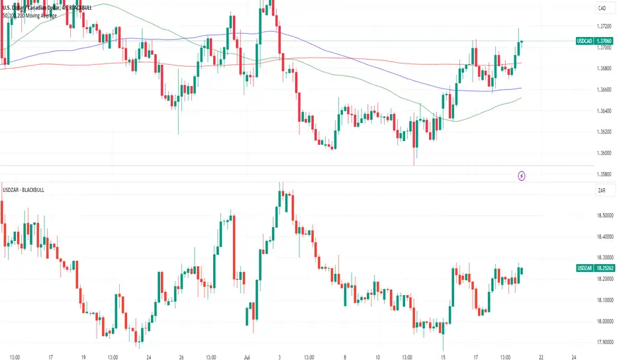The width and height of the screenshot is (617, 364).
Task: Click the 17 date left of 19
Action: pos(51,357)
